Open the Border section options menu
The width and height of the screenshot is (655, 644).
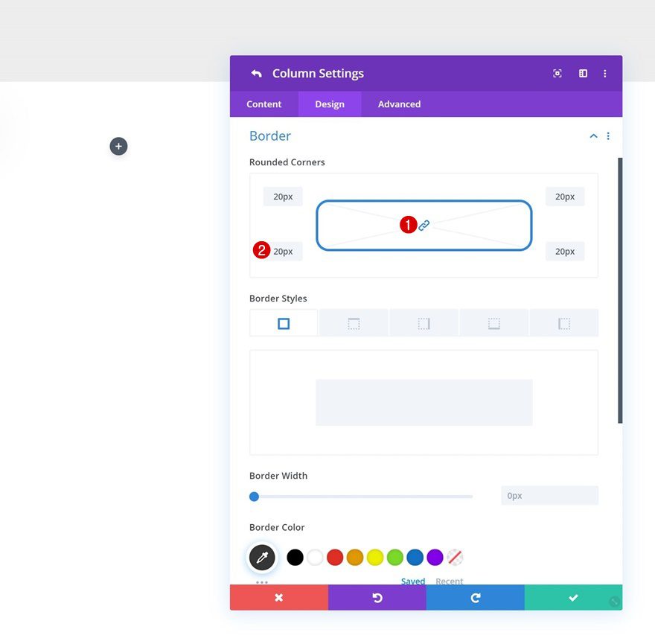(x=608, y=136)
